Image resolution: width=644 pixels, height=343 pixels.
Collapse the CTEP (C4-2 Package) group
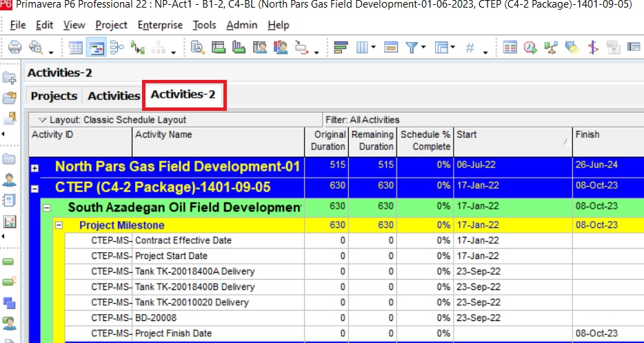coord(35,189)
